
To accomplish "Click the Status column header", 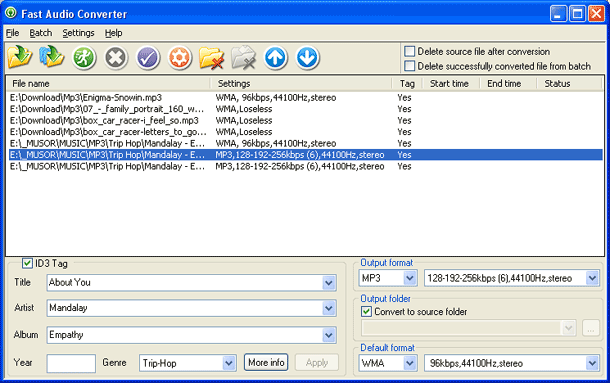I will pyautogui.click(x=569, y=83).
